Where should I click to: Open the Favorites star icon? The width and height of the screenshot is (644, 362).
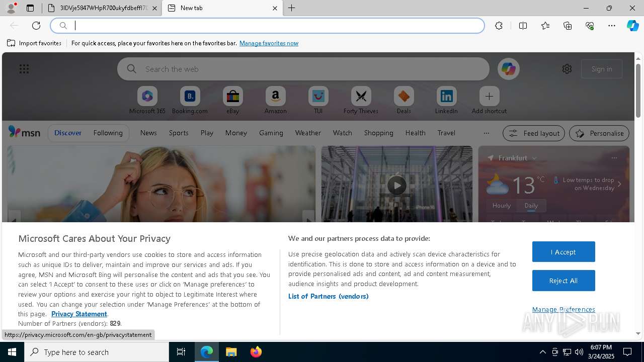(545, 26)
